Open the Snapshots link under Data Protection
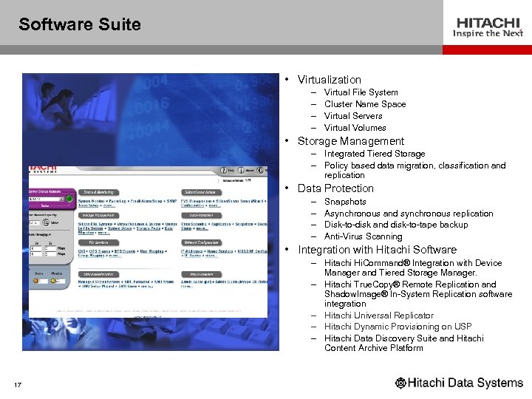Viewport: 532px width, 399px height. coord(244,224)
